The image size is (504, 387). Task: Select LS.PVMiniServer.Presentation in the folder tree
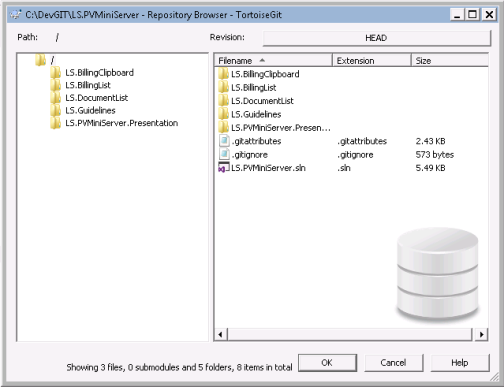click(121, 123)
